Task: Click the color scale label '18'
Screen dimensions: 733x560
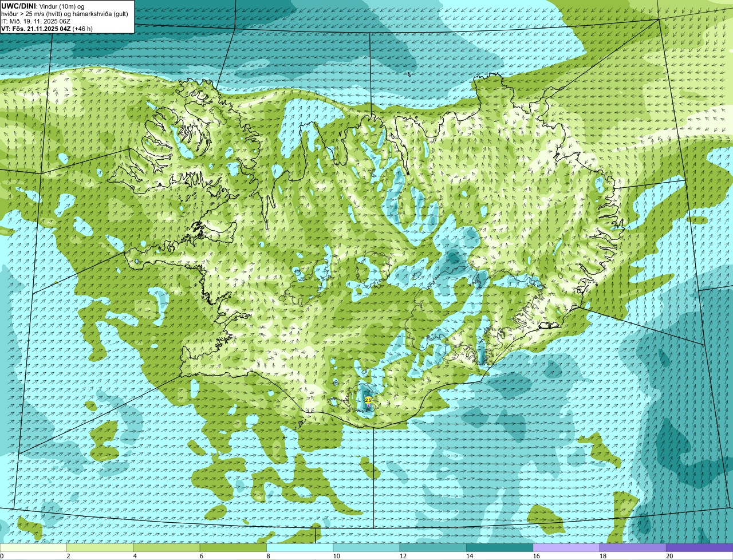Action: tap(602, 556)
